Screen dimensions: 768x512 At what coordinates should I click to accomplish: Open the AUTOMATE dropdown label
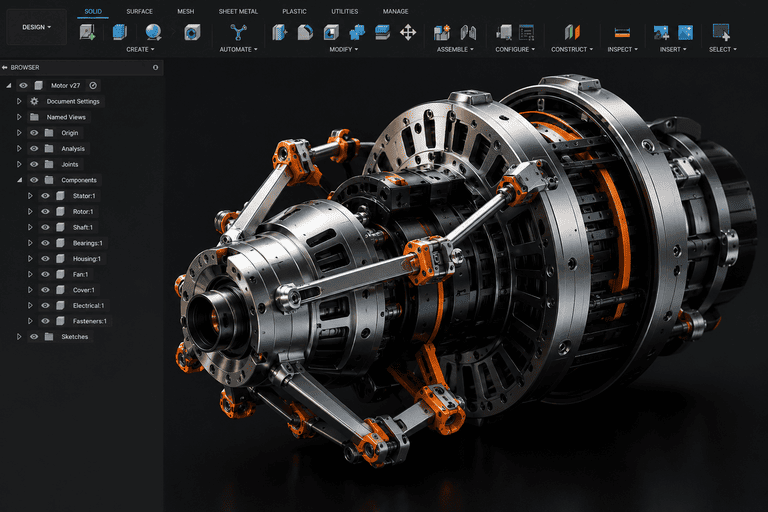tap(238, 49)
